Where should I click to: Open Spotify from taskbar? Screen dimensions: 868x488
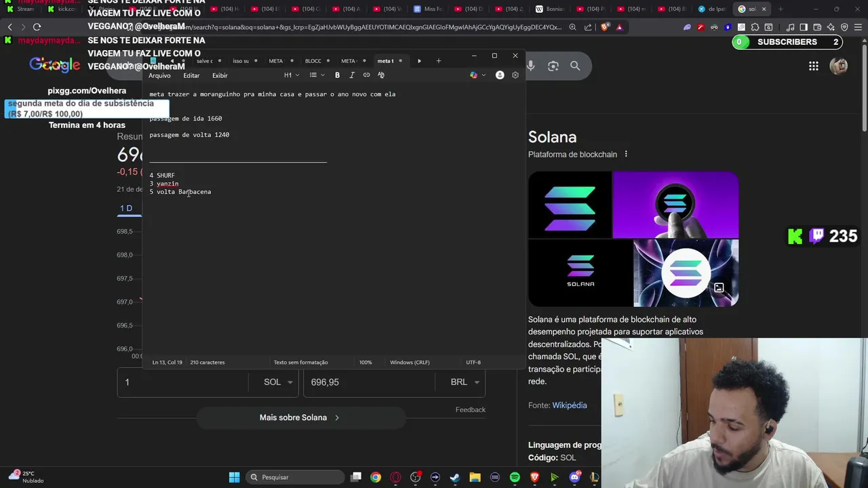coord(515,477)
